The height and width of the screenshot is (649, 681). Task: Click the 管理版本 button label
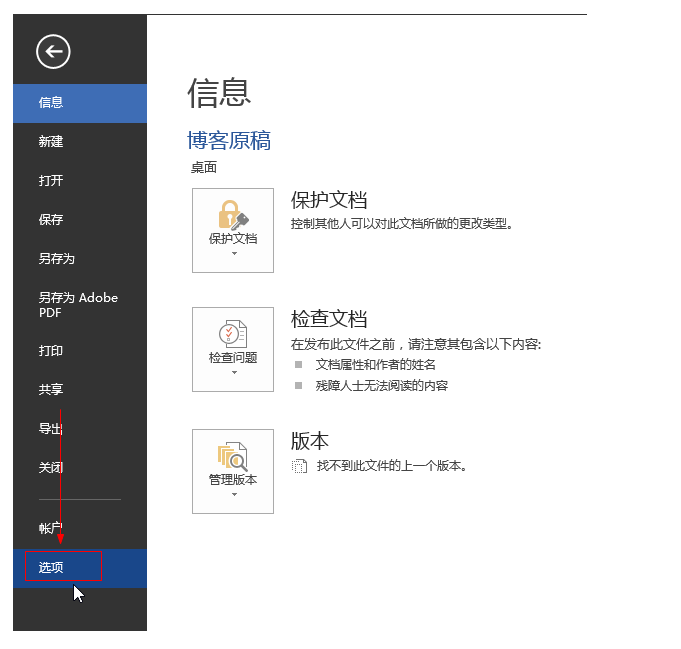(233, 480)
